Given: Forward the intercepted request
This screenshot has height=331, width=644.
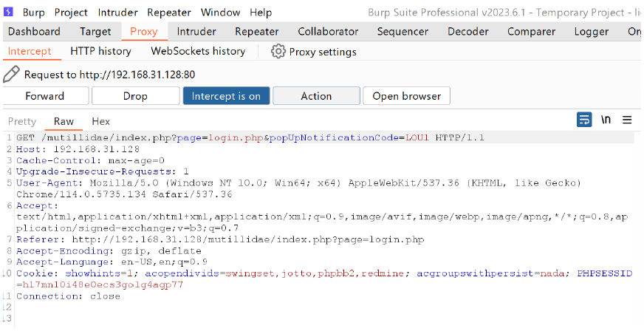Looking at the screenshot, I should point(45,96).
